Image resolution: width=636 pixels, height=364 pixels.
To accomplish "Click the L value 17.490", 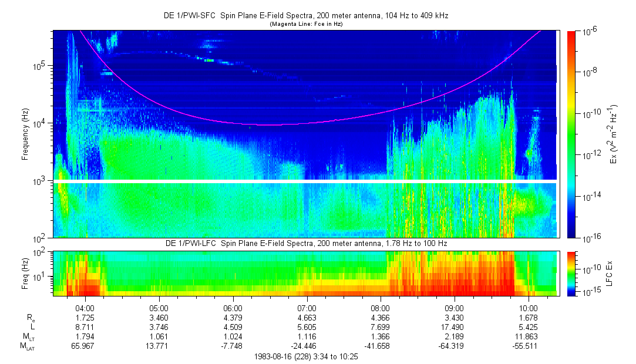I will tap(455, 327).
